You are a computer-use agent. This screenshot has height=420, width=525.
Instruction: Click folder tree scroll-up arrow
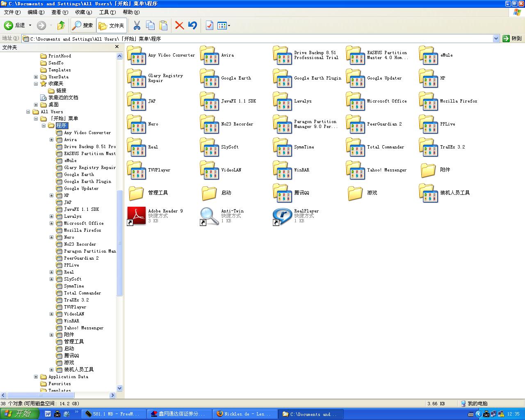coord(119,56)
